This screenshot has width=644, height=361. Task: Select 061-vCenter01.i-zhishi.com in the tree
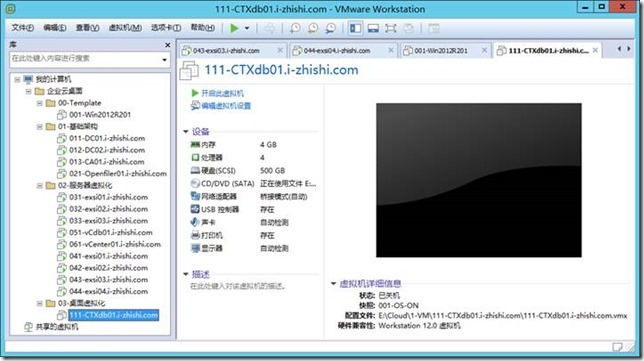pyautogui.click(x=115, y=244)
